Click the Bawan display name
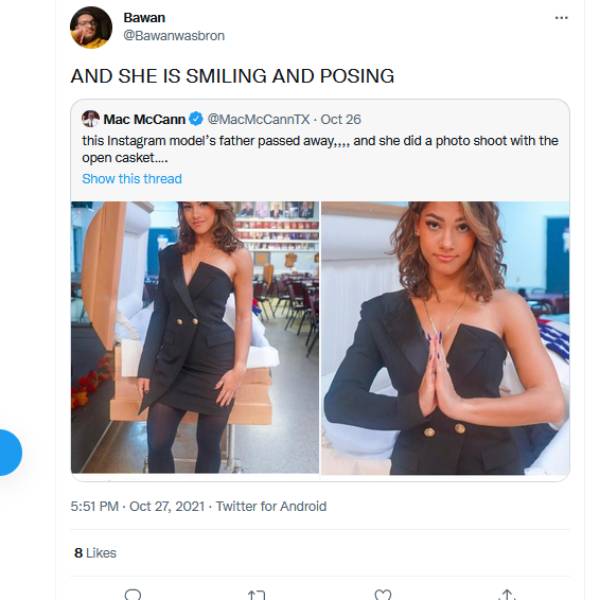Viewport: 600px width, 600px height. pyautogui.click(x=144, y=17)
